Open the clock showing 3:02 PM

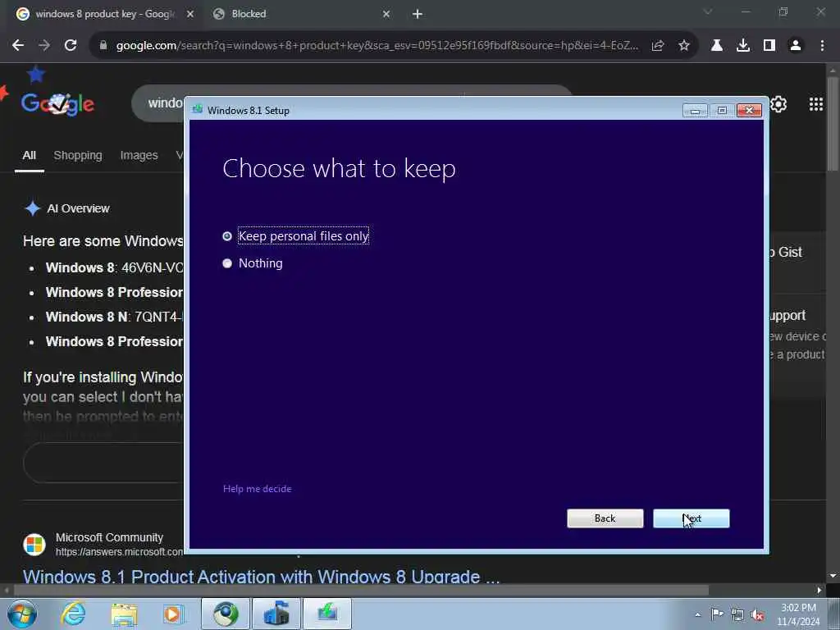tap(798, 615)
